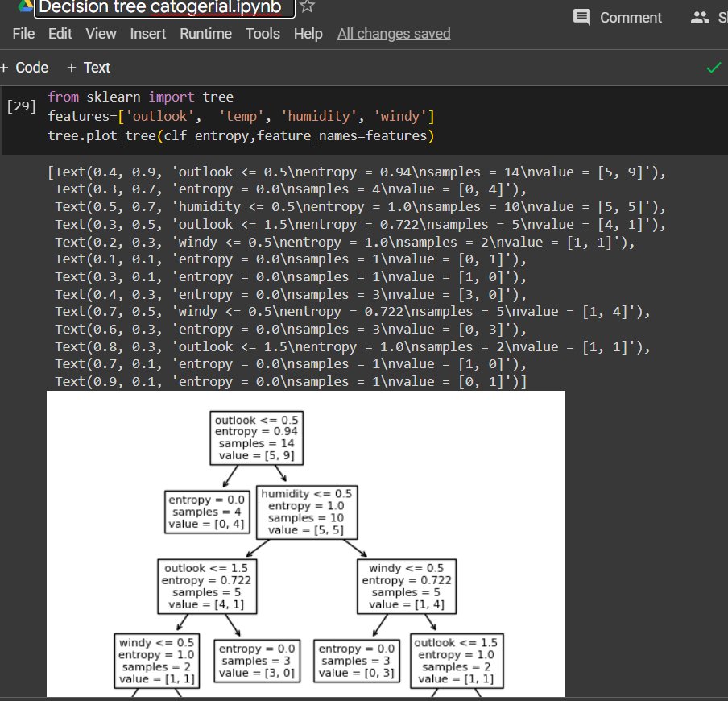This screenshot has width=728, height=701.
Task: Add a new Code cell
Action: [24, 68]
